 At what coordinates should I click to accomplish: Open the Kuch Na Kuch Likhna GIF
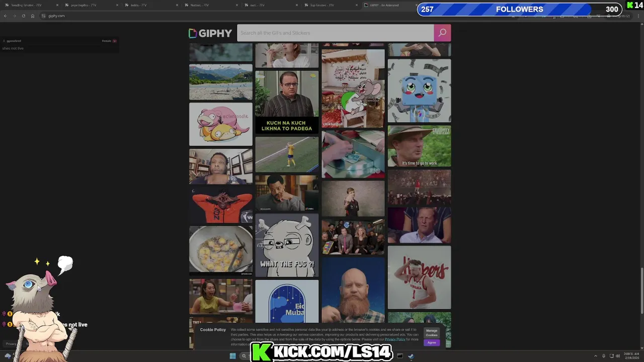[x=287, y=102]
